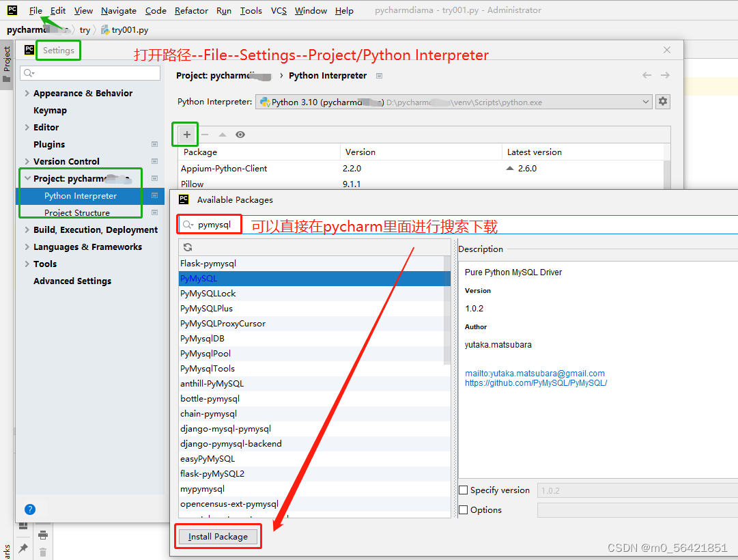
Task: Expand the Tools settings node
Action: click(x=27, y=264)
